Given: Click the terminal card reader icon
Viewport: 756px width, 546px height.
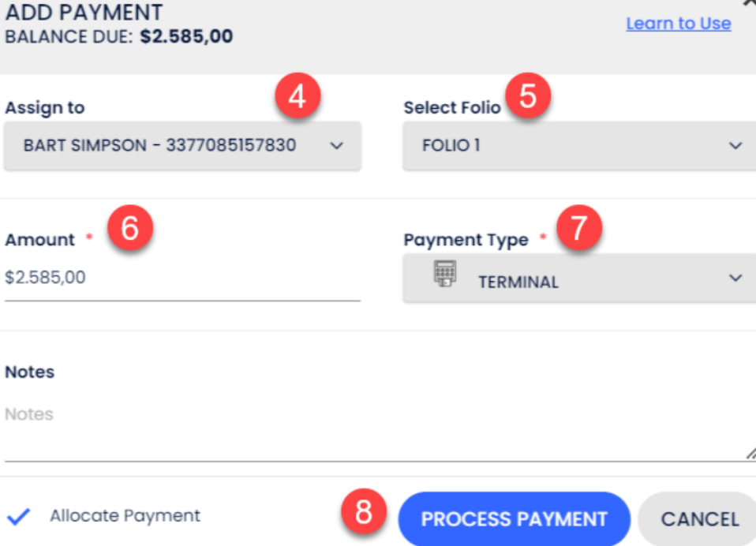Looking at the screenshot, I should tap(445, 274).
